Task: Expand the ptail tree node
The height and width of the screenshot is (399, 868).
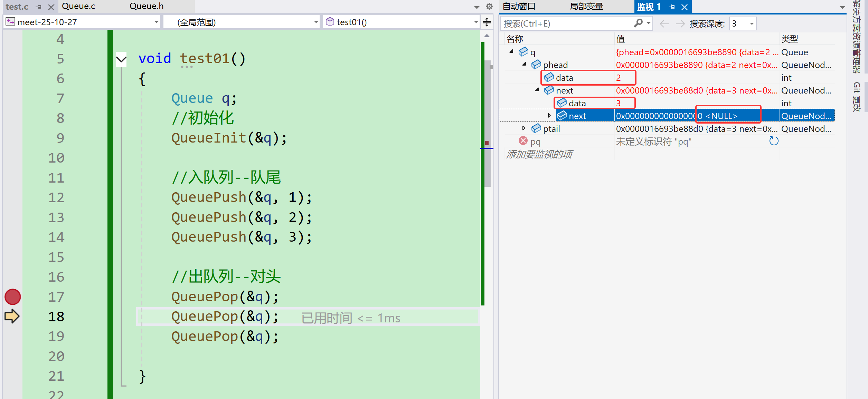Action: click(524, 128)
